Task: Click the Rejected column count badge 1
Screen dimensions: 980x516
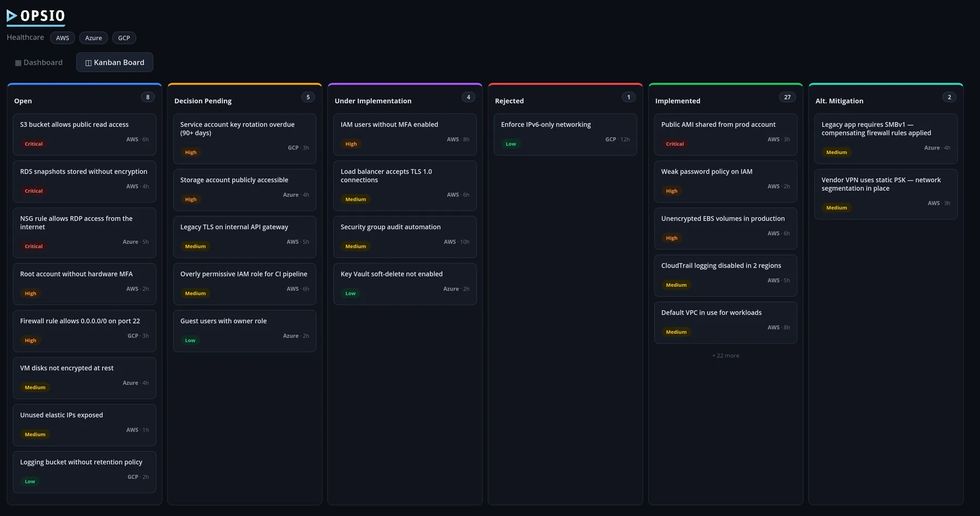Action: point(629,98)
